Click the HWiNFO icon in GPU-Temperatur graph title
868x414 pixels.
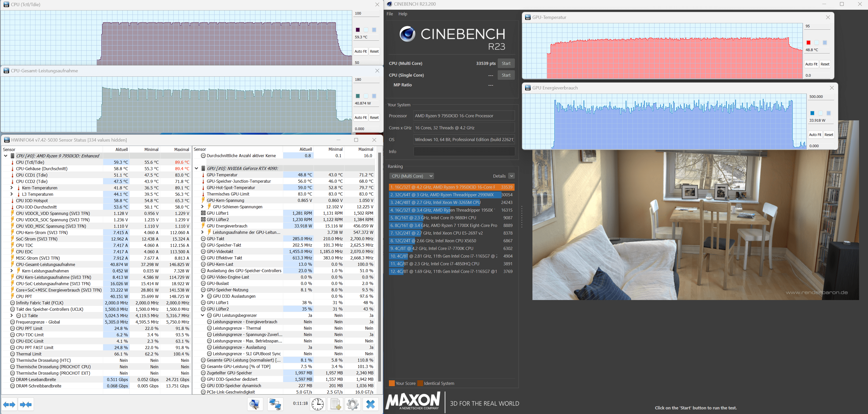coord(528,17)
